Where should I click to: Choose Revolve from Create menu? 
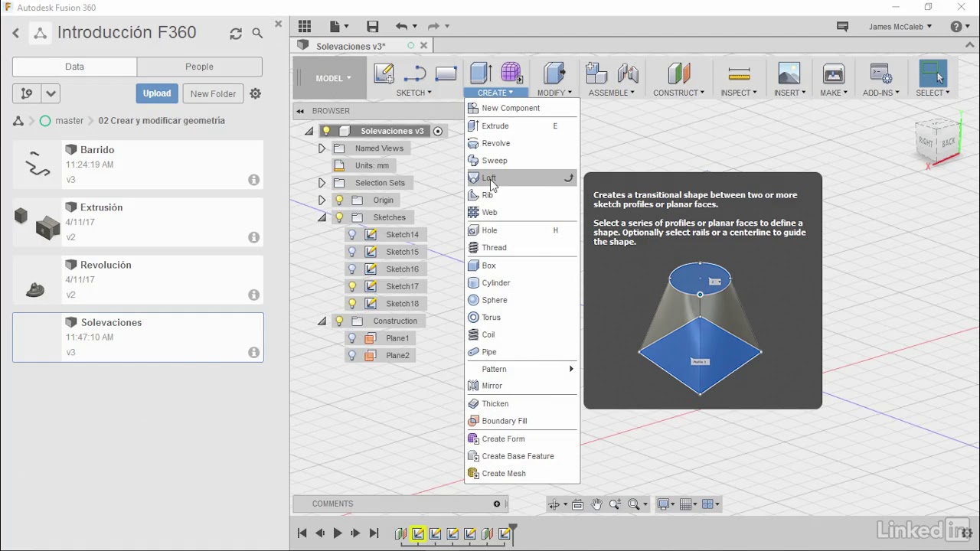(x=522, y=143)
